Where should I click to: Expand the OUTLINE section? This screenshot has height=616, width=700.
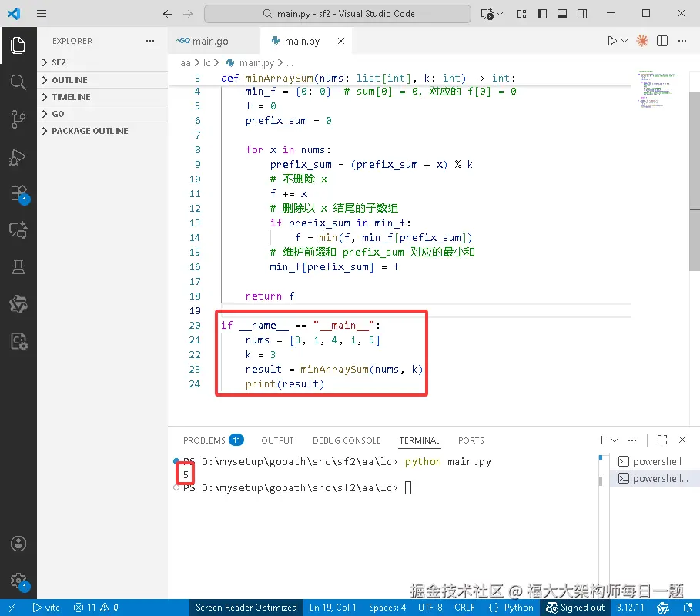coord(102,80)
